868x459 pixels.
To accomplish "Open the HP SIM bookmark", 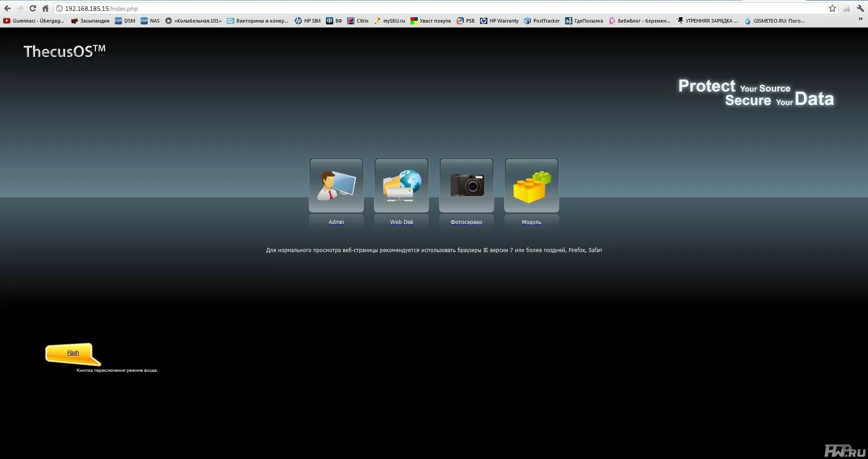I will point(308,21).
